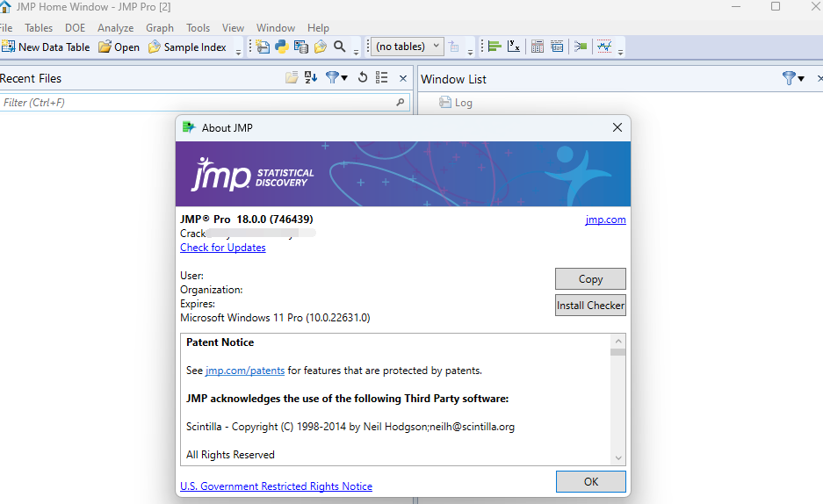823x504 pixels.
Task: Open the Tools menu
Action: [x=198, y=28]
